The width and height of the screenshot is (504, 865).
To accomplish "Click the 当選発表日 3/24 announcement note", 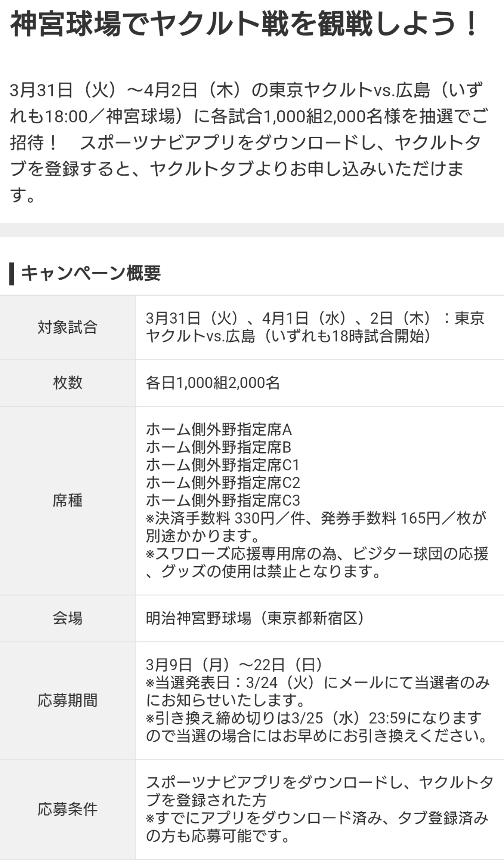I will (317, 691).
